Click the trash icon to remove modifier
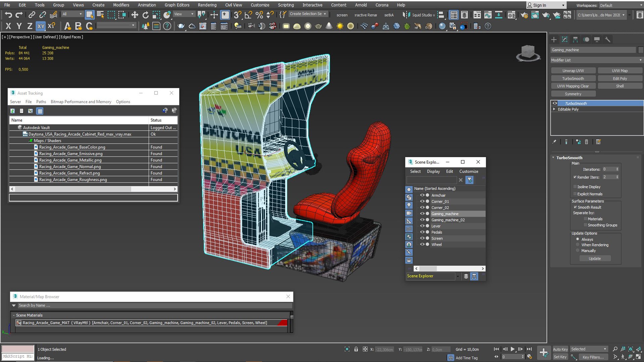 586,142
